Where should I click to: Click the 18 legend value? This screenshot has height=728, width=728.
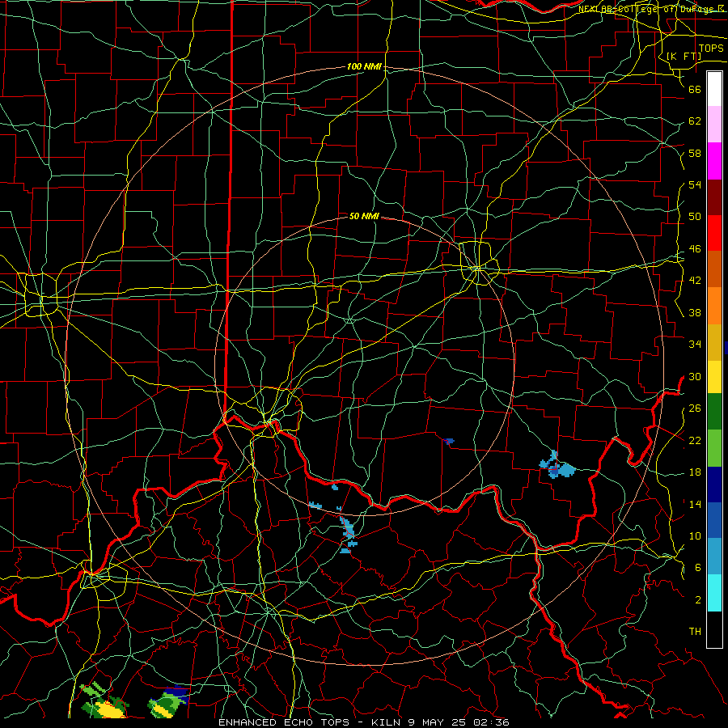click(x=695, y=472)
